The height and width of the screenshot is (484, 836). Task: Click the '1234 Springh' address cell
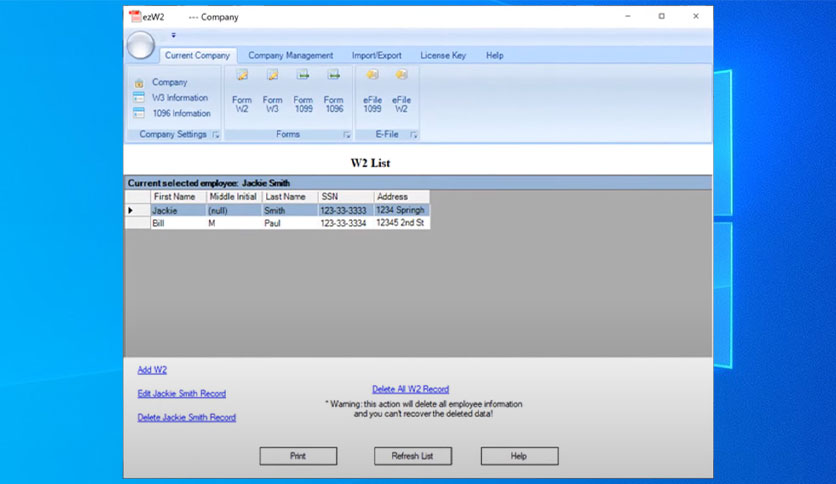401,210
